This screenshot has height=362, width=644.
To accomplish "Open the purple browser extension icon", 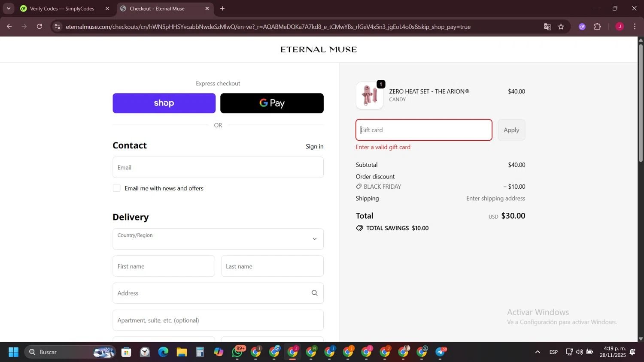I will pyautogui.click(x=582, y=27).
